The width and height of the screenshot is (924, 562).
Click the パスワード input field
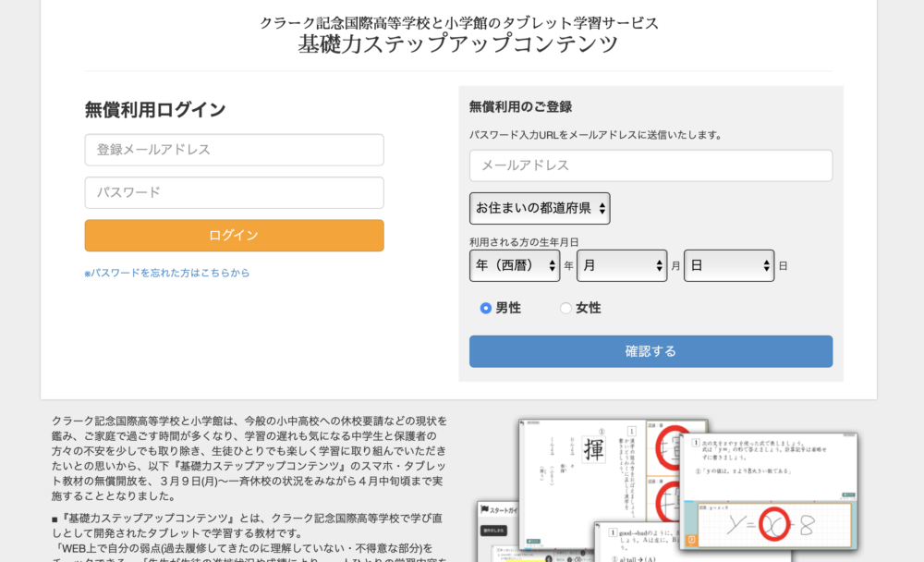pyautogui.click(x=234, y=192)
